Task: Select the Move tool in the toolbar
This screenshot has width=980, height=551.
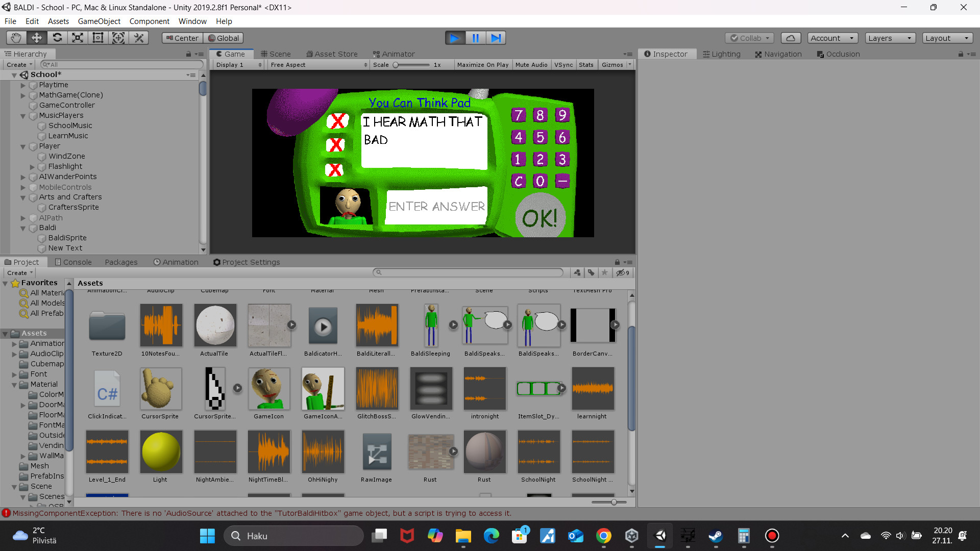Action: [36, 37]
